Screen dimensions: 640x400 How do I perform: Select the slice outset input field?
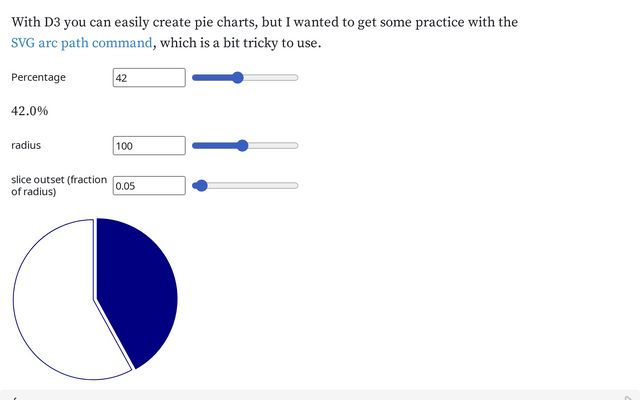point(149,185)
